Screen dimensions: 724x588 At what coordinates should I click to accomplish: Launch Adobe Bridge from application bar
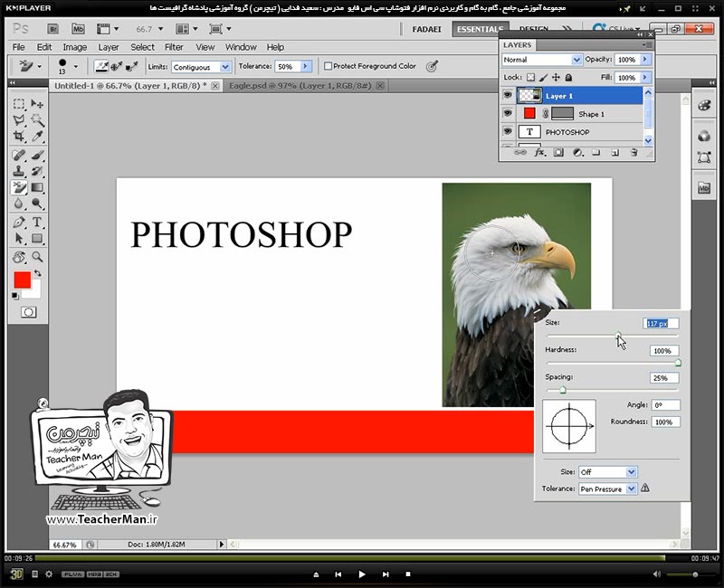[53, 29]
